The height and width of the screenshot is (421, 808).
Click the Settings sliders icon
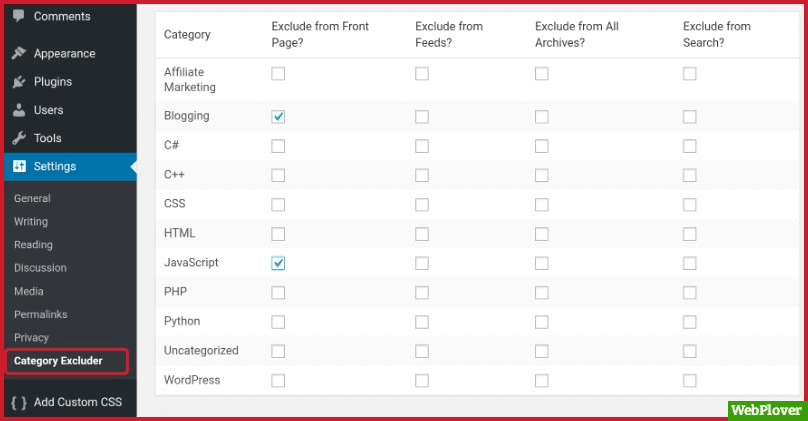tap(19, 166)
